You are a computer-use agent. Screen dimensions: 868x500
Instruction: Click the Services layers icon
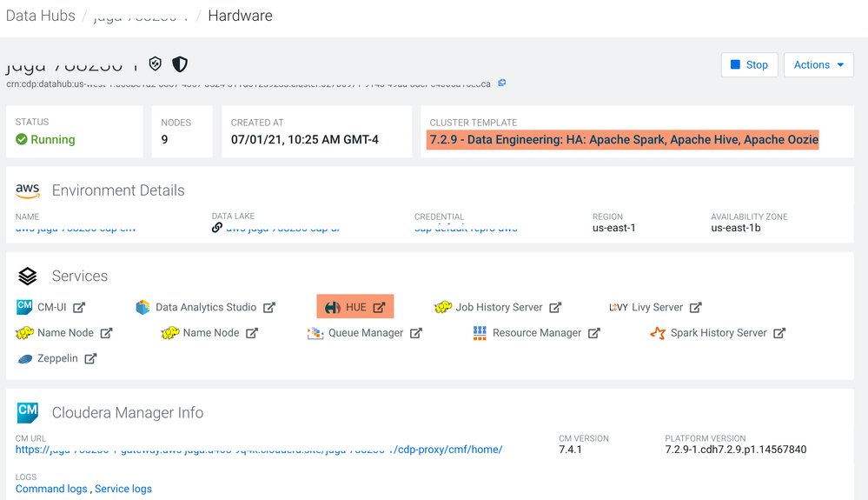click(x=28, y=276)
